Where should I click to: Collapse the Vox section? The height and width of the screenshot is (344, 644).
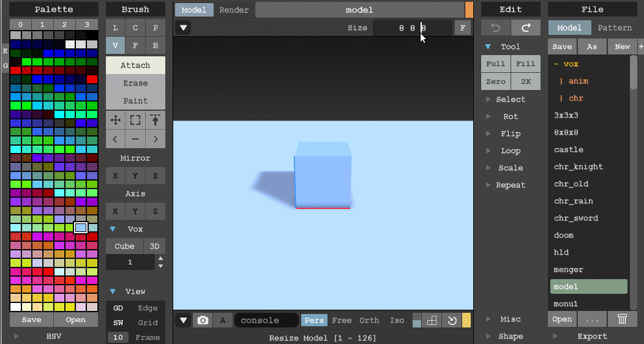[x=113, y=229]
